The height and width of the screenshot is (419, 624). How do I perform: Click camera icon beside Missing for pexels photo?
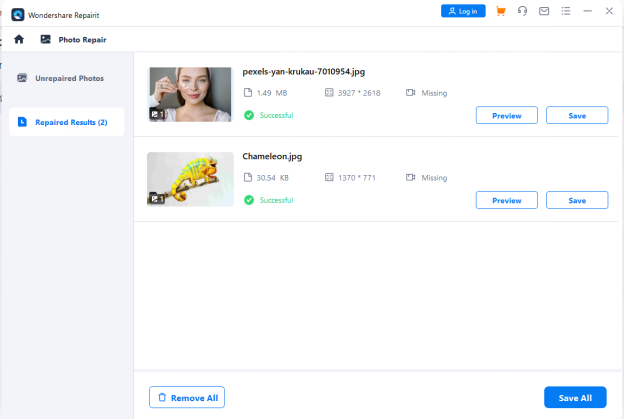(x=410, y=93)
